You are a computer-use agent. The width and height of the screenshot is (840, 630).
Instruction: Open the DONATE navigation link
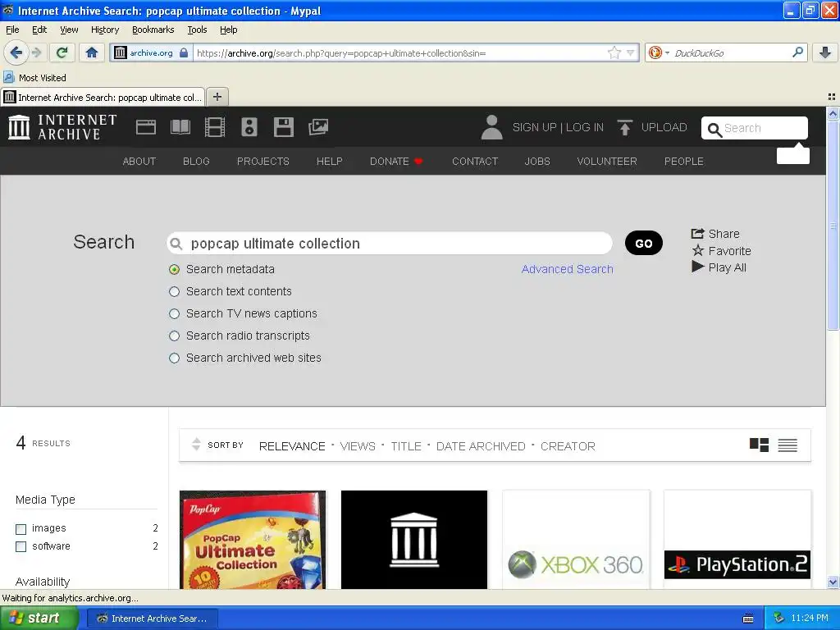[x=396, y=162]
